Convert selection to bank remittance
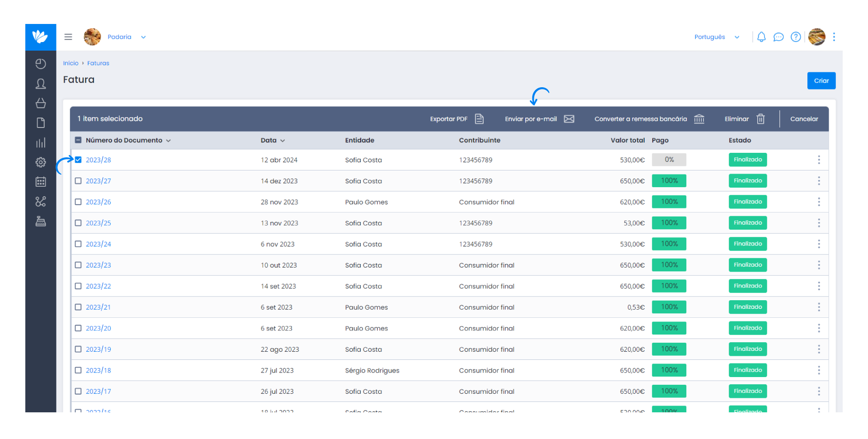This screenshot has height=439, width=868. 649,119
